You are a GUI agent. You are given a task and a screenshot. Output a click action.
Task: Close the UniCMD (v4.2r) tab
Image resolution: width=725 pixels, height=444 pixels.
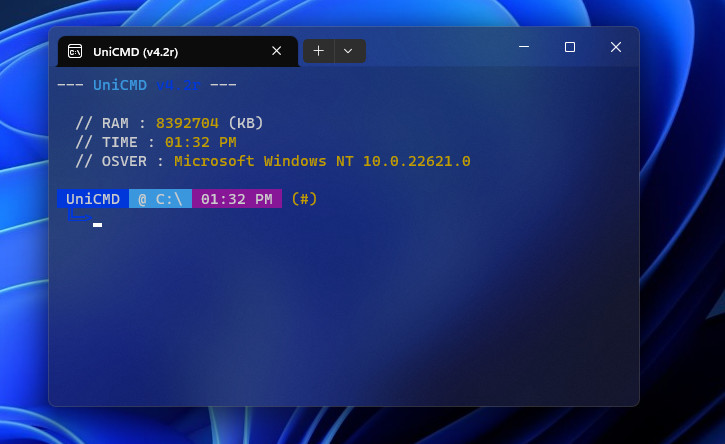(276, 51)
